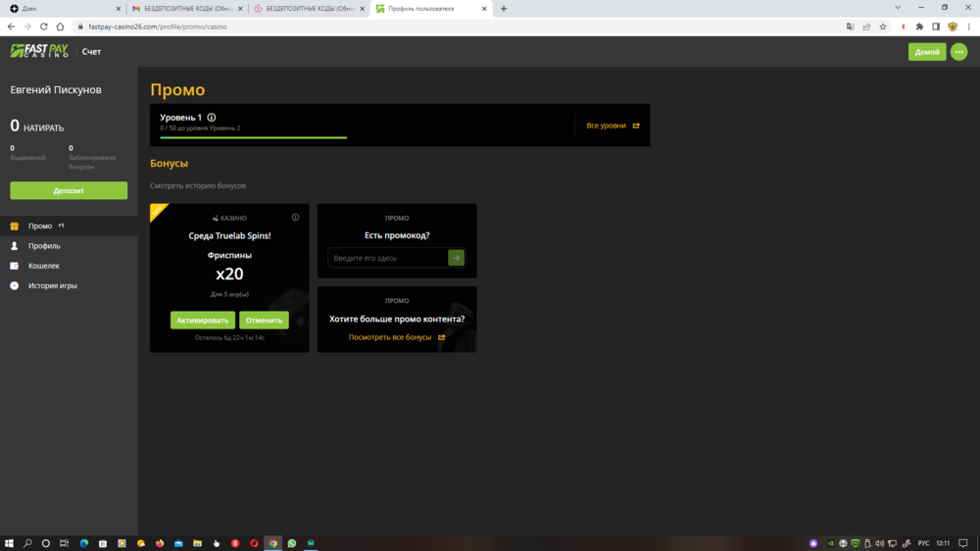Click the promo code input field
Screen dimensions: 980x551
[387, 258]
